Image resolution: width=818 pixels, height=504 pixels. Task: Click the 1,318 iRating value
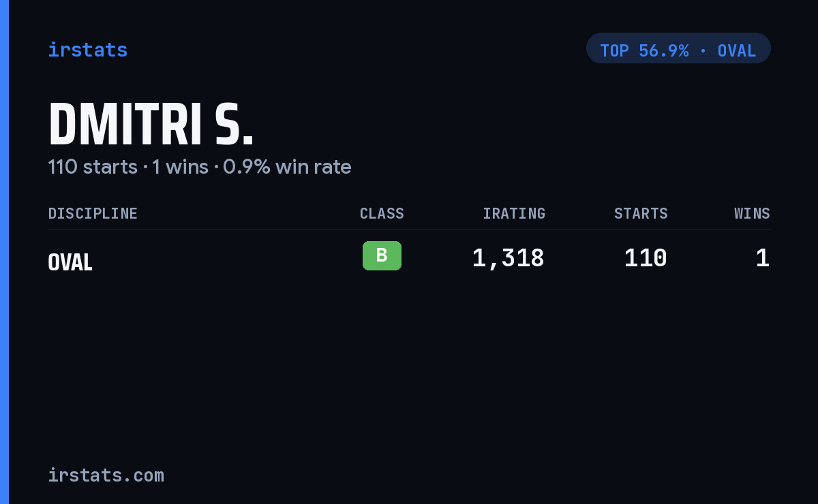click(508, 258)
